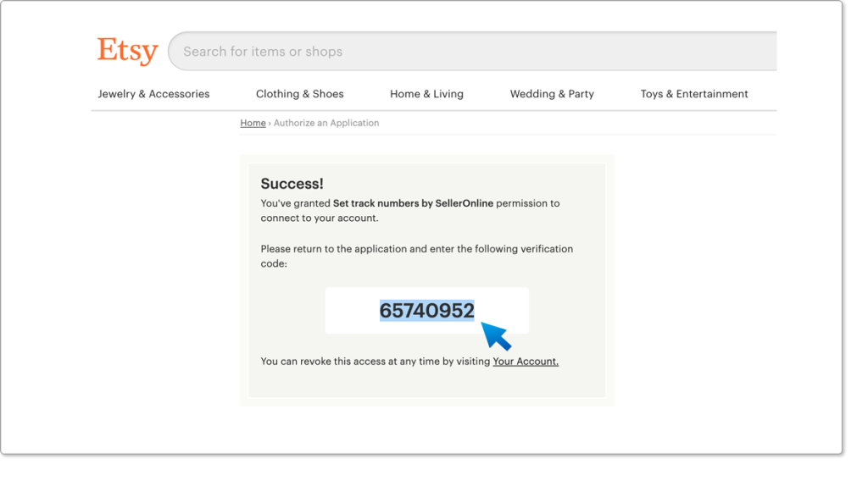Select the verification code 65740952
This screenshot has height=481, width=868.
(427, 310)
